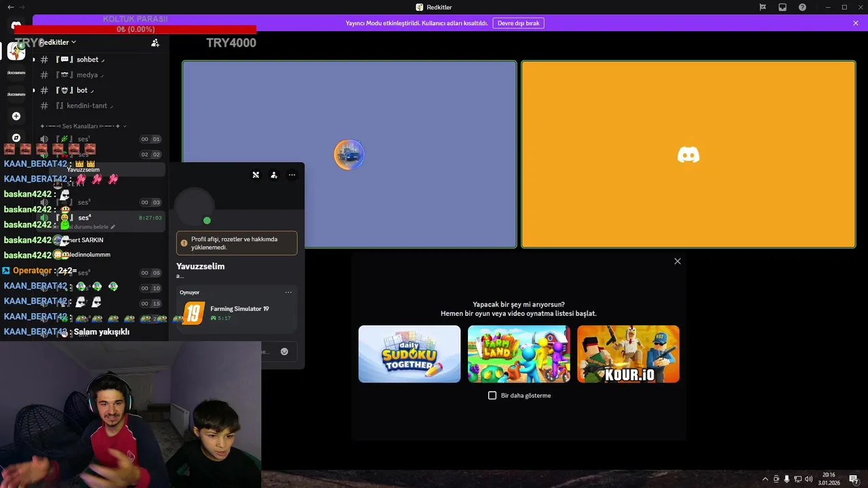
Task: Click the Yavuzzselim profile avatar
Action: point(195,207)
